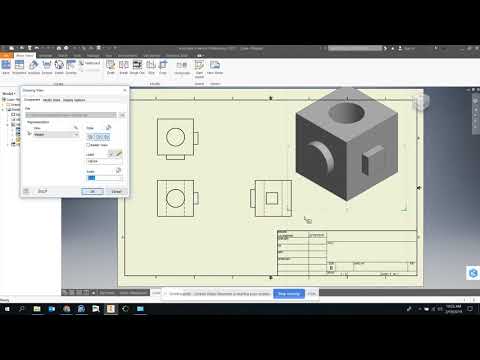480x360 pixels.
Task: Click the Home icon in quick access toolbar
Action: click(x=59, y=48)
